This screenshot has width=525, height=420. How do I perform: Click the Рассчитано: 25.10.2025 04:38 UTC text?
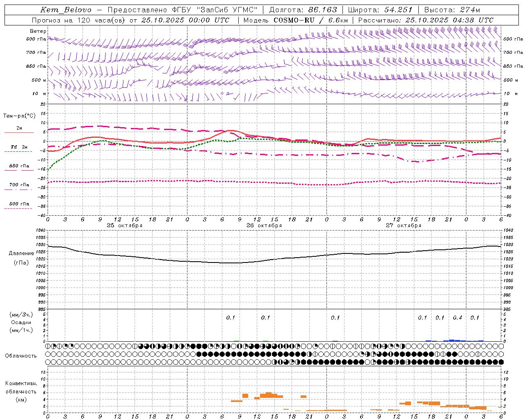426,20
